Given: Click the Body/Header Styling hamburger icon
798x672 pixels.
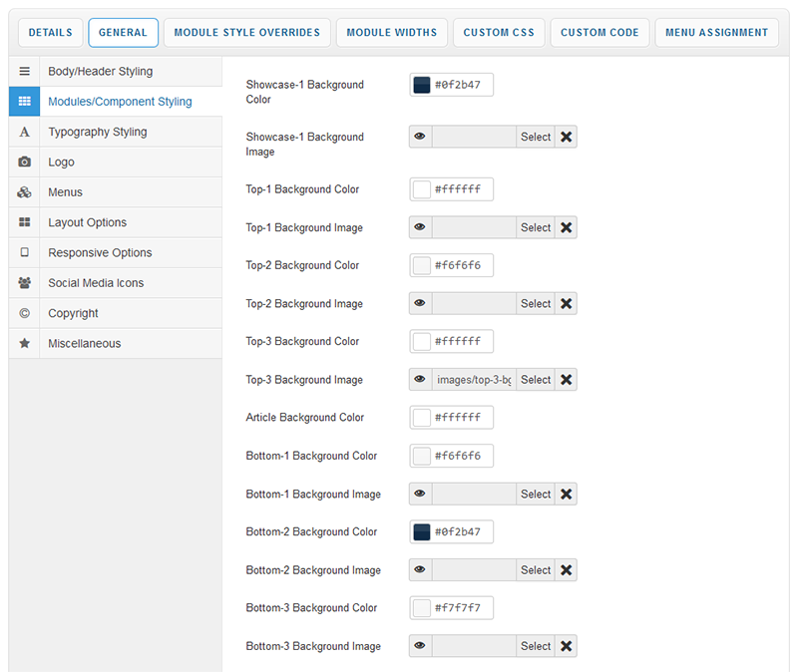Looking at the screenshot, I should [x=24, y=71].
